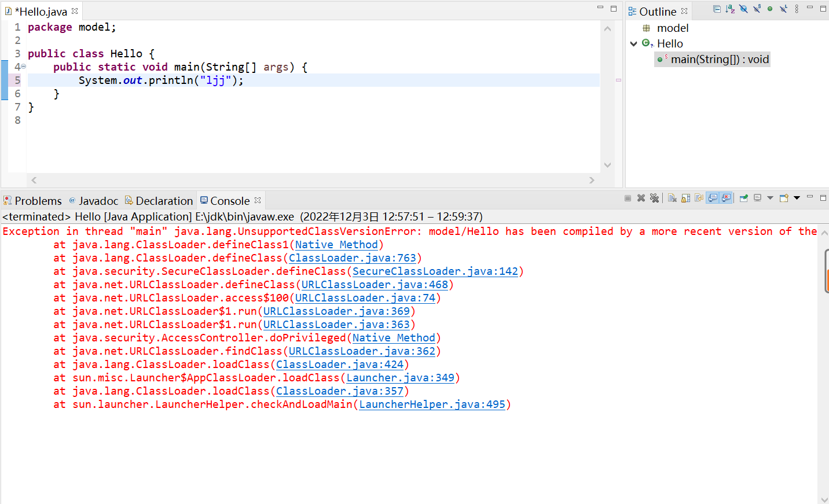Minimize the Console panel
829x504 pixels.
pos(810,197)
